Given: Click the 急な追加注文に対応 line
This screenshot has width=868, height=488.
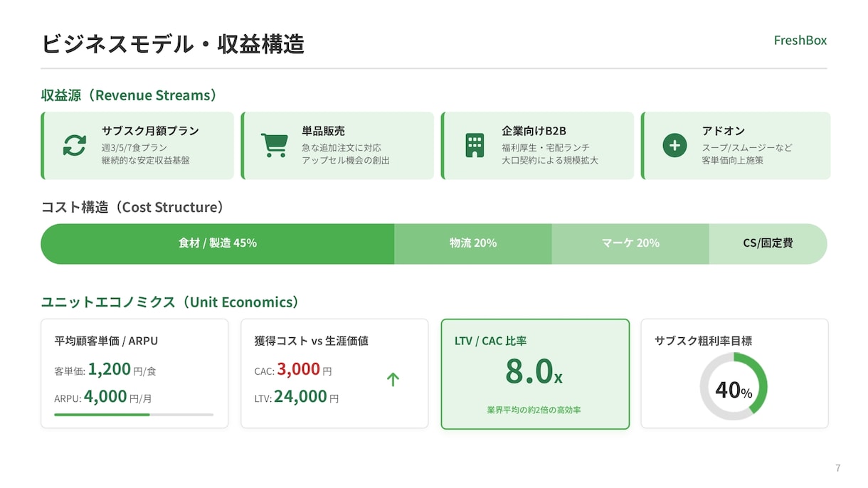Looking at the screenshot, I should point(342,147).
